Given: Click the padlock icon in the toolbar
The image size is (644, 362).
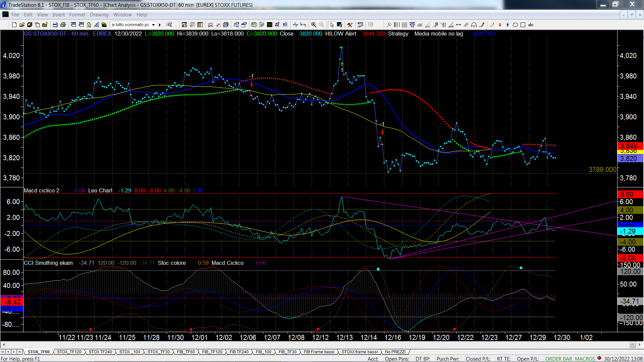Looking at the screenshot, I should click(x=89, y=25).
